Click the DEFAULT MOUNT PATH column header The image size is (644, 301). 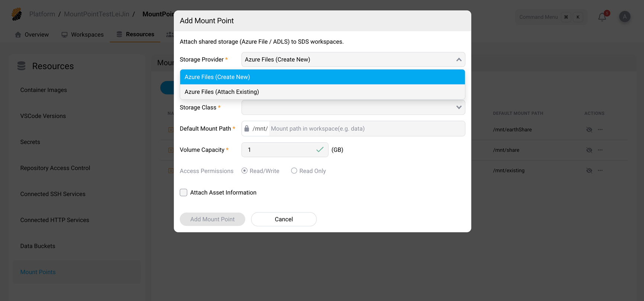518,113
